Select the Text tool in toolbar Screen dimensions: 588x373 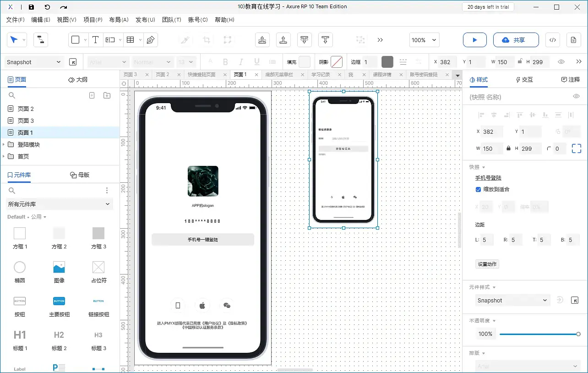point(95,40)
